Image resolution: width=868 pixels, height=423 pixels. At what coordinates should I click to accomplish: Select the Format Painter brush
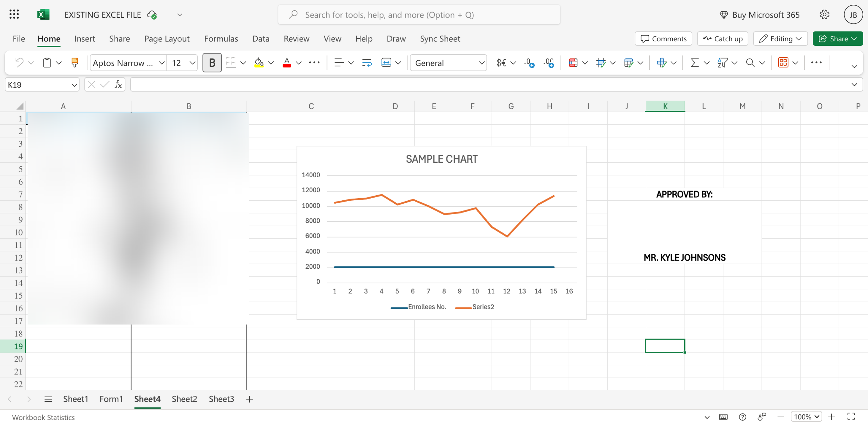click(75, 63)
